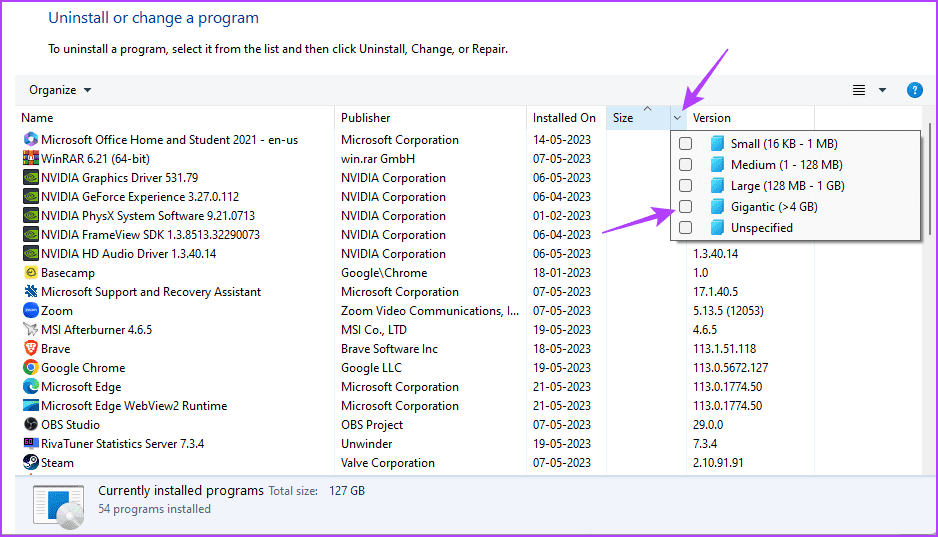
Task: Select the Gigantic (>4 GB) label
Action: (774, 207)
